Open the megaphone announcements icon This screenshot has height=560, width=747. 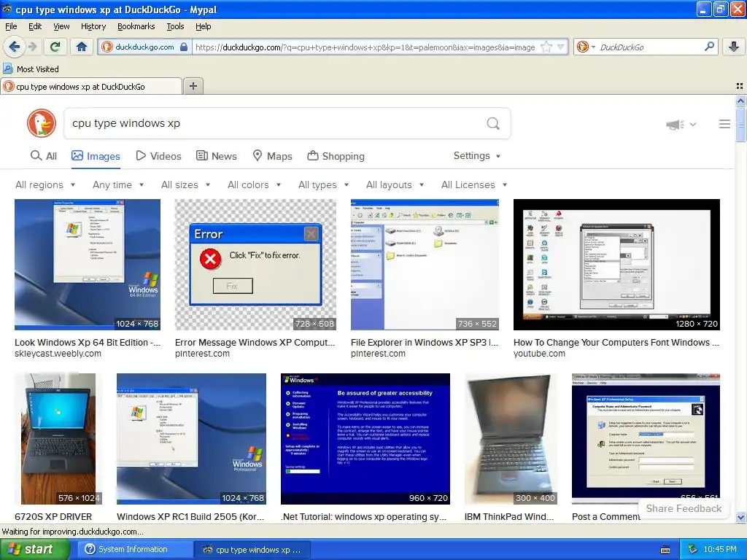pyautogui.click(x=675, y=125)
